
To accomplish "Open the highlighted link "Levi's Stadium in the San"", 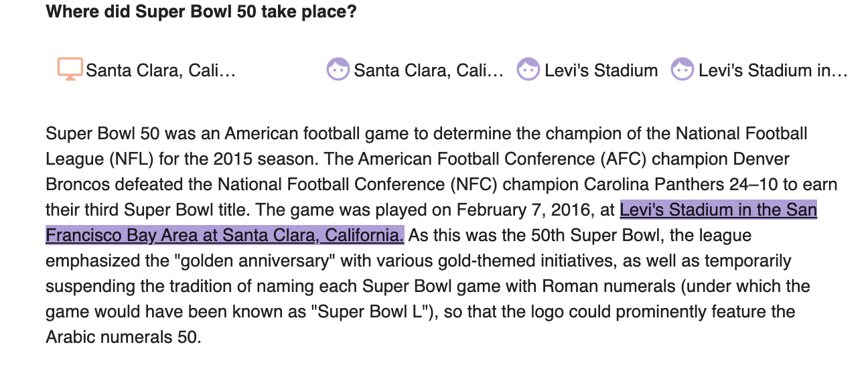I will coord(719,210).
